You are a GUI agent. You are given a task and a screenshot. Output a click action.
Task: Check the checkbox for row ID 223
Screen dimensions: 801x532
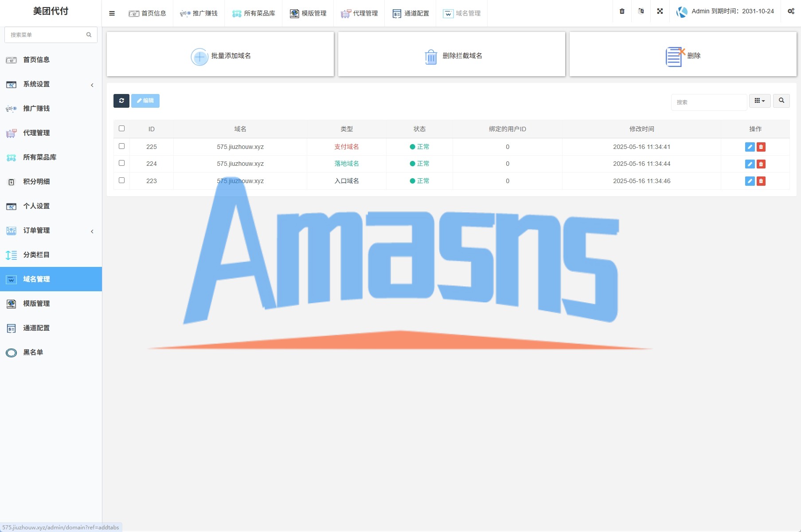pyautogui.click(x=121, y=180)
